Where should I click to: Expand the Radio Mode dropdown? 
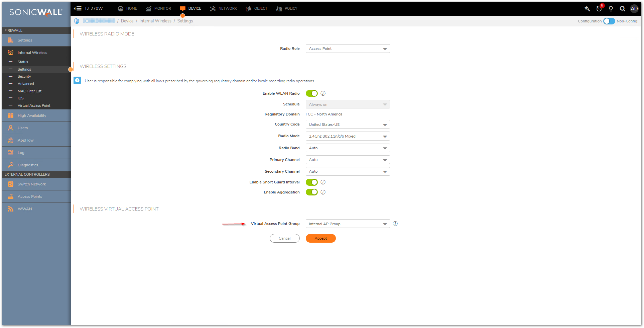[x=348, y=136]
